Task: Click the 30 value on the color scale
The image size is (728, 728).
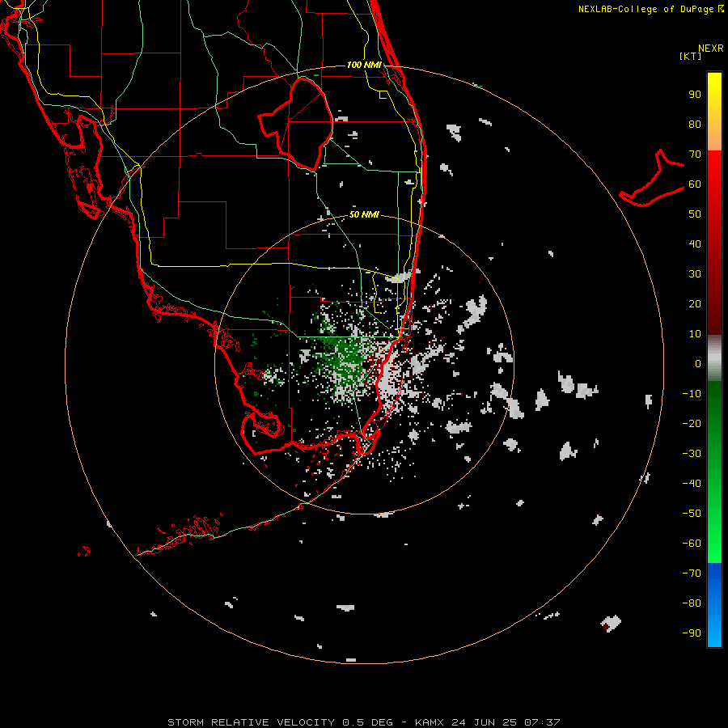Action: click(695, 274)
